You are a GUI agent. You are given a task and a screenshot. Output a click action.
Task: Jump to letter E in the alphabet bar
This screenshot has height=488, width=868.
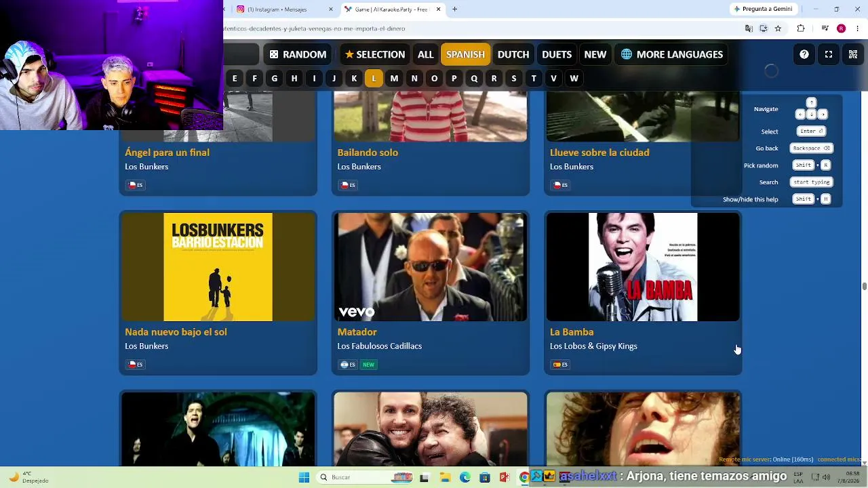pyautogui.click(x=235, y=79)
